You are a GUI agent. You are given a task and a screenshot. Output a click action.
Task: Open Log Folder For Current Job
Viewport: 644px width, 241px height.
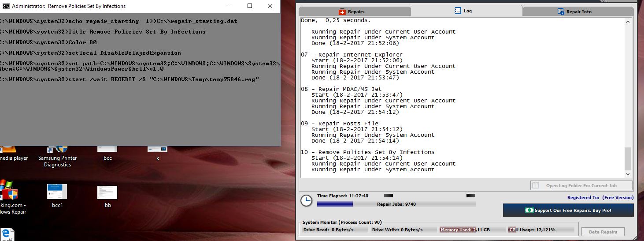pyautogui.click(x=581, y=186)
